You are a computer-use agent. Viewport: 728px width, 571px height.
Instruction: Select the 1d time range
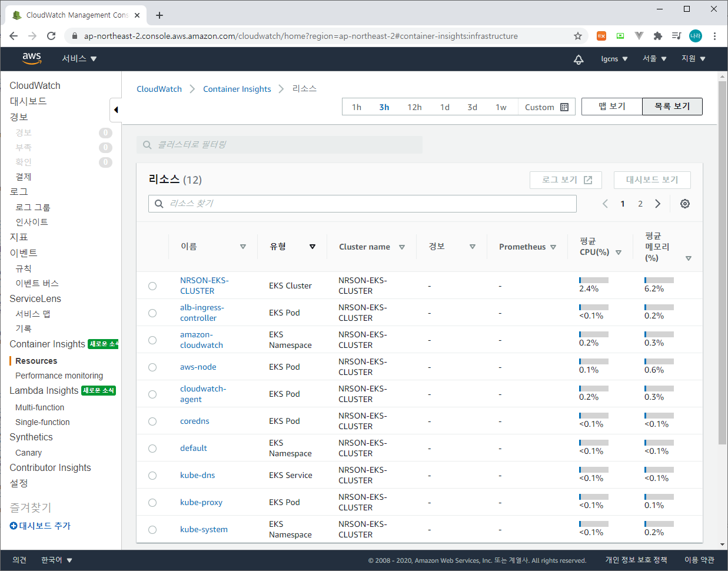click(445, 107)
